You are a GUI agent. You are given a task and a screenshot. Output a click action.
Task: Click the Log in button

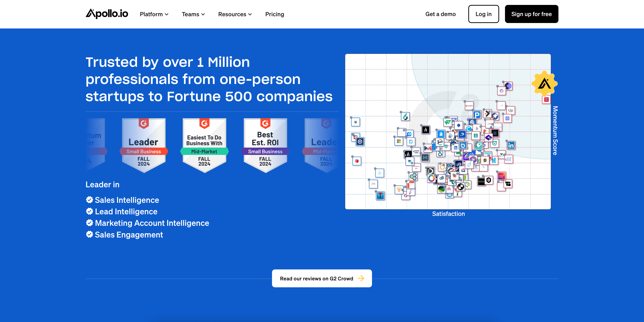coord(483,14)
